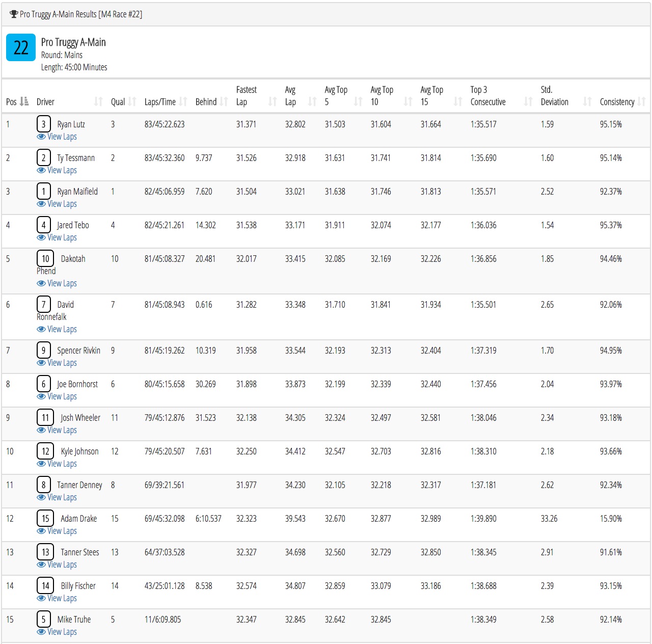Click Ryan Lutz's time 83/45:22.623
This screenshot has width=652, height=644.
coord(165,124)
